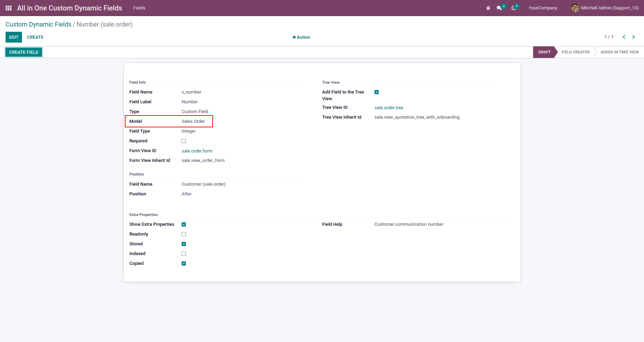644x342 pixels.
Task: Expand Mitchell Admin user menu
Action: (609, 8)
